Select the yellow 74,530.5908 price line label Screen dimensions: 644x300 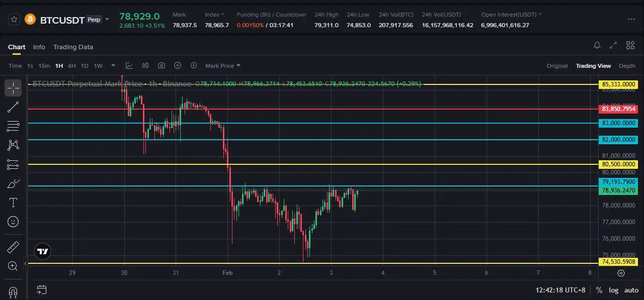[619, 262]
